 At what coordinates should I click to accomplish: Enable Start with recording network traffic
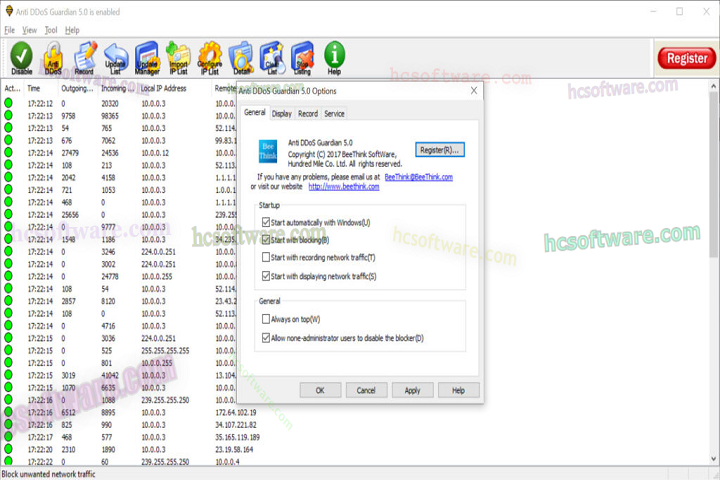(x=265, y=257)
